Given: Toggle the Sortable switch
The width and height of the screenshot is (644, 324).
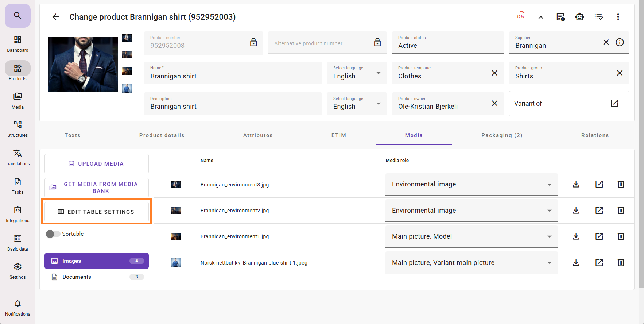Looking at the screenshot, I should pos(53,234).
